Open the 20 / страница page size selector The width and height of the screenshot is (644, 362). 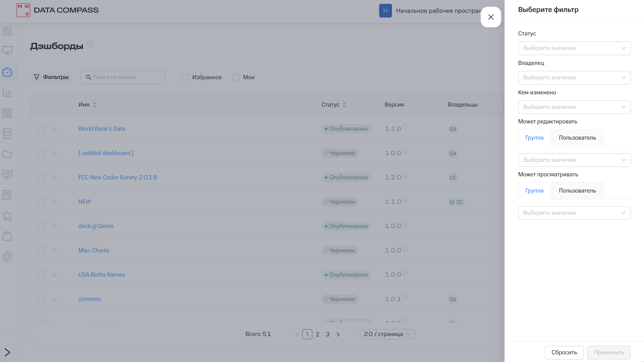click(x=387, y=334)
